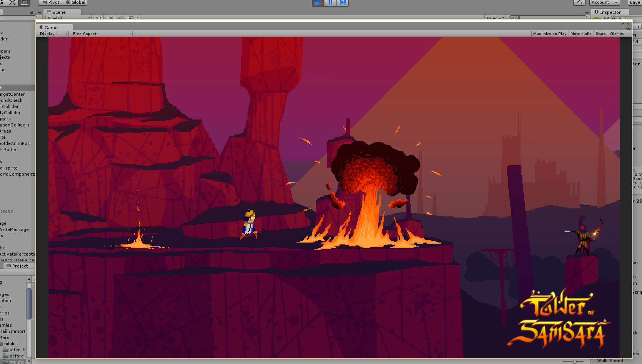Click the after_ folder icon in Project
The image size is (642, 364).
coord(6,350)
